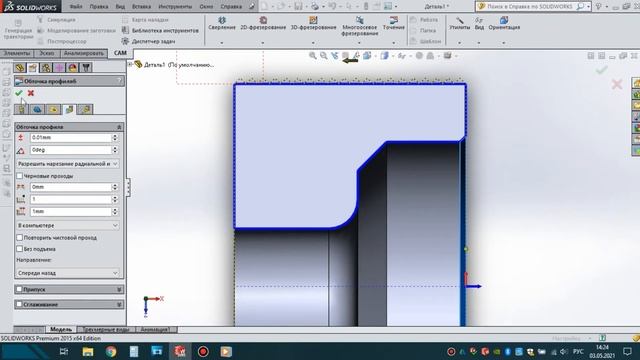Open Сверление dropdown arrow

[x=222, y=42]
